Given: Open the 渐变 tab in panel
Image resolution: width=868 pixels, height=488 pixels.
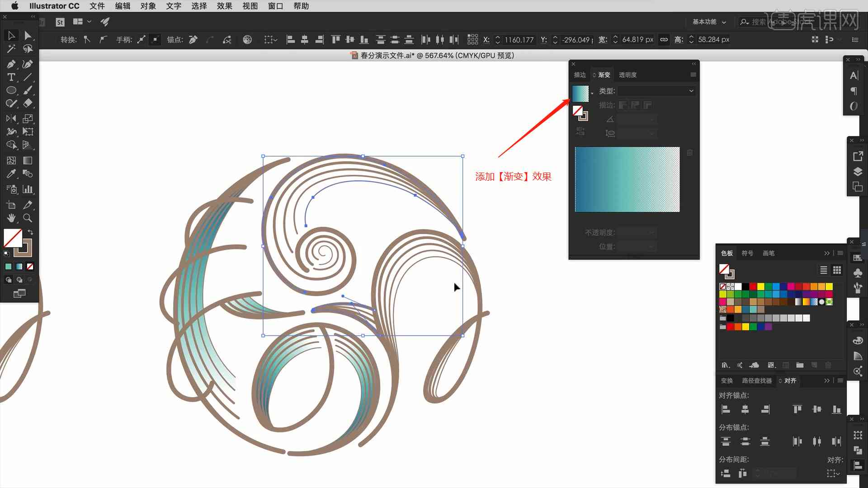Looking at the screenshot, I should point(604,74).
